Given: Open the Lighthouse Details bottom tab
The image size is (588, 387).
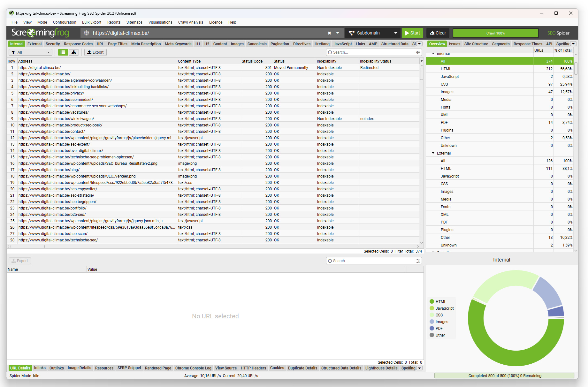Looking at the screenshot, I should point(381,368).
